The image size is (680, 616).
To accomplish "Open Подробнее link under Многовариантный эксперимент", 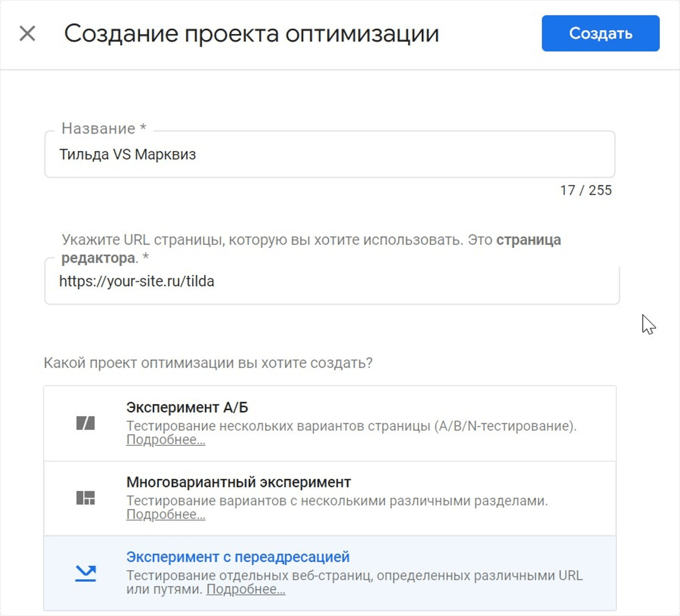I will [166, 514].
